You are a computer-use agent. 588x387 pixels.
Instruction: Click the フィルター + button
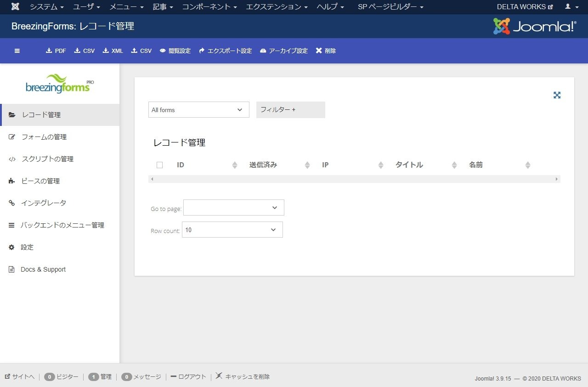[x=290, y=110]
